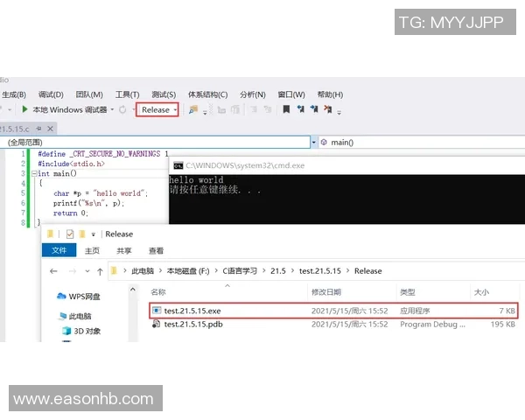Open the 窗口(W) menu

[x=291, y=94]
